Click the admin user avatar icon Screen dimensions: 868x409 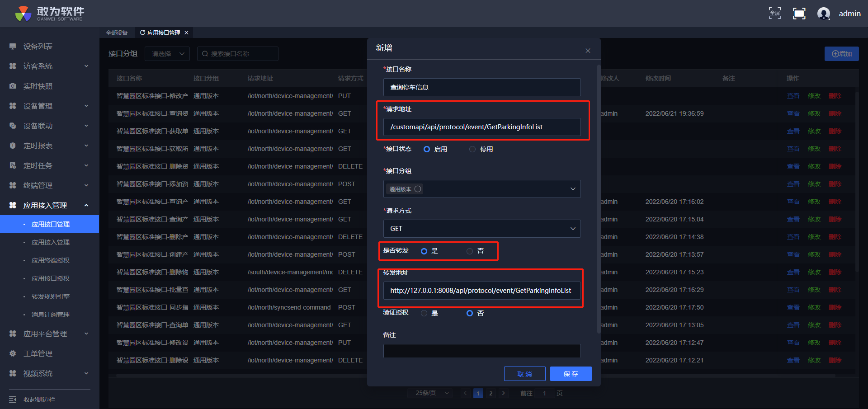click(823, 14)
